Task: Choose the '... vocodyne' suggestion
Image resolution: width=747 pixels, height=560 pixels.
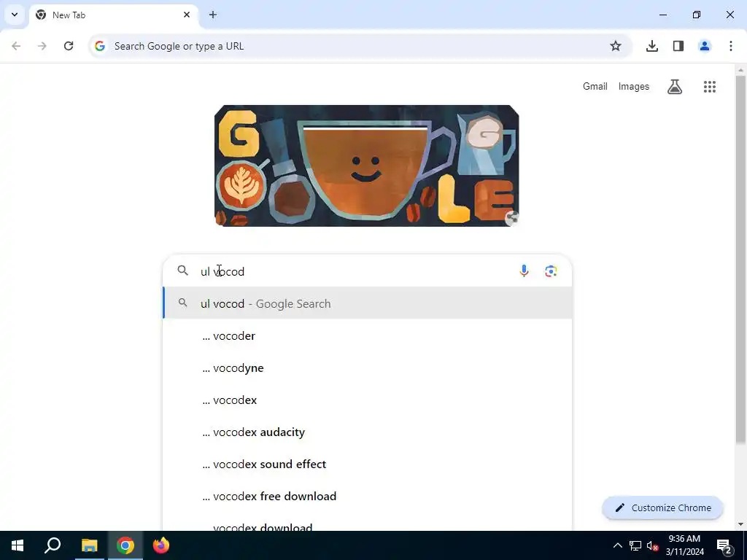Action: (x=368, y=367)
